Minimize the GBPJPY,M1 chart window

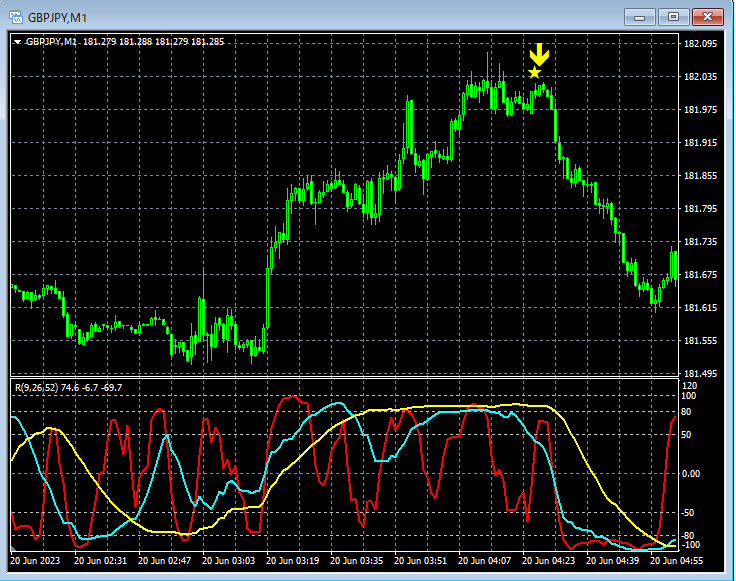pos(639,17)
